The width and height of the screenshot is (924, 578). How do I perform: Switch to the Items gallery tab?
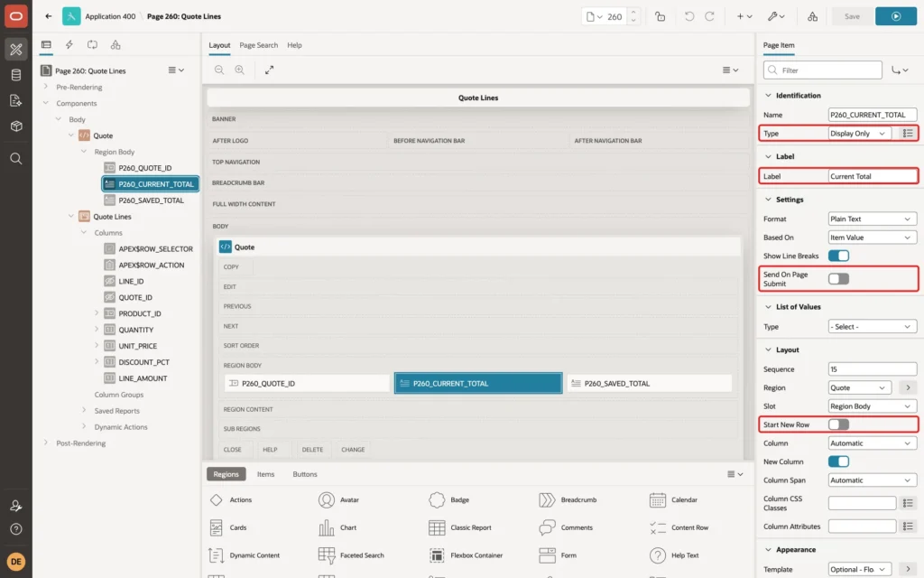(x=266, y=474)
